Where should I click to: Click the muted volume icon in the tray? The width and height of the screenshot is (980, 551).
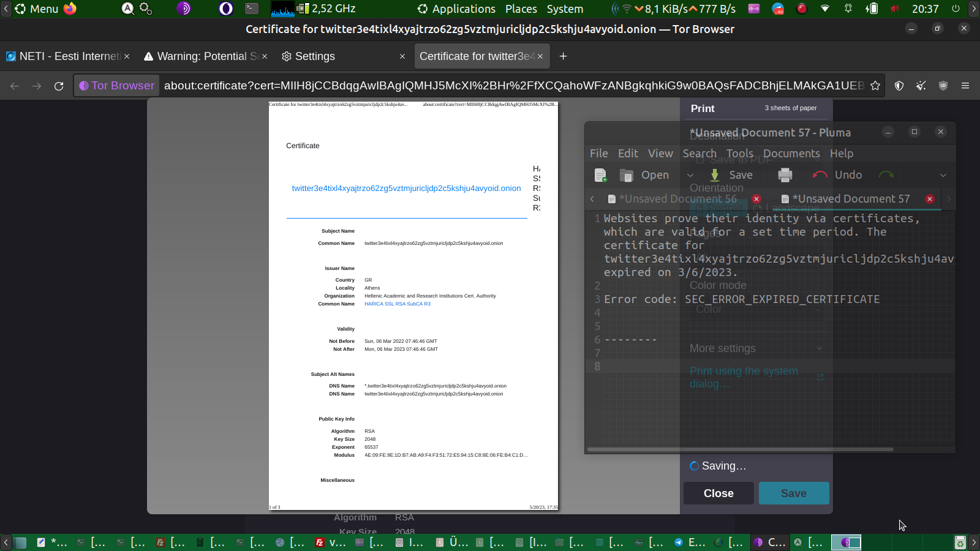tap(895, 9)
